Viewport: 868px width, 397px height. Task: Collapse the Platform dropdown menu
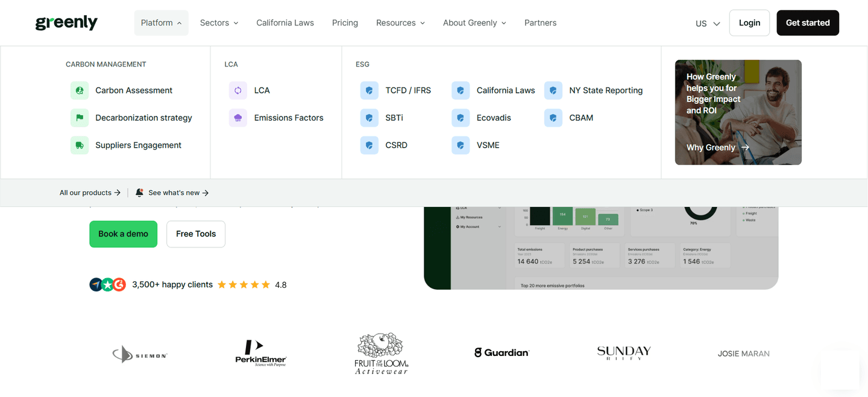[x=161, y=23]
